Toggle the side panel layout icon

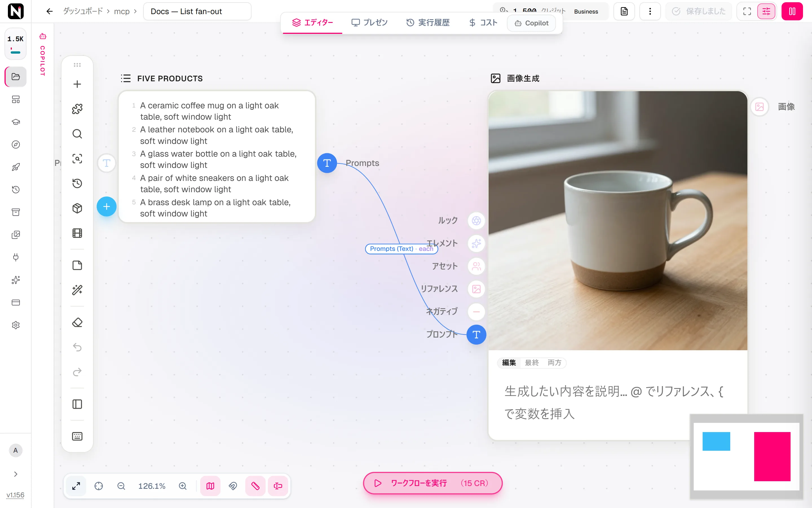point(77,404)
